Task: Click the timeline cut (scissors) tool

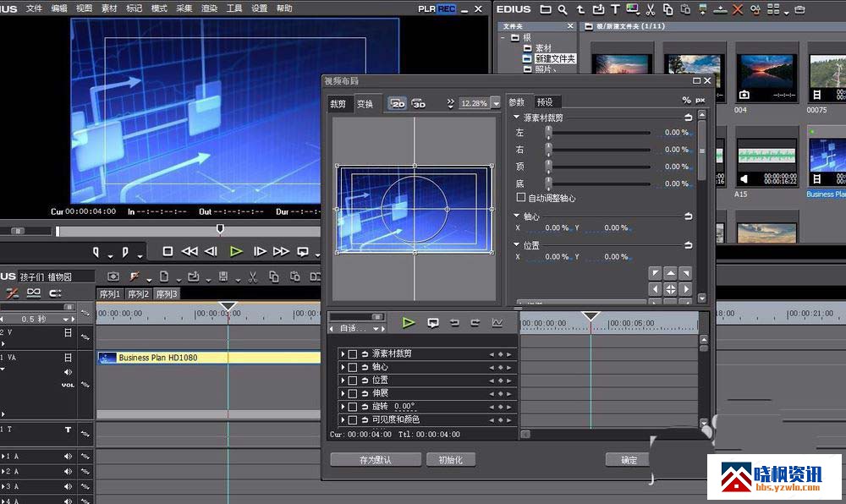Action: click(252, 277)
